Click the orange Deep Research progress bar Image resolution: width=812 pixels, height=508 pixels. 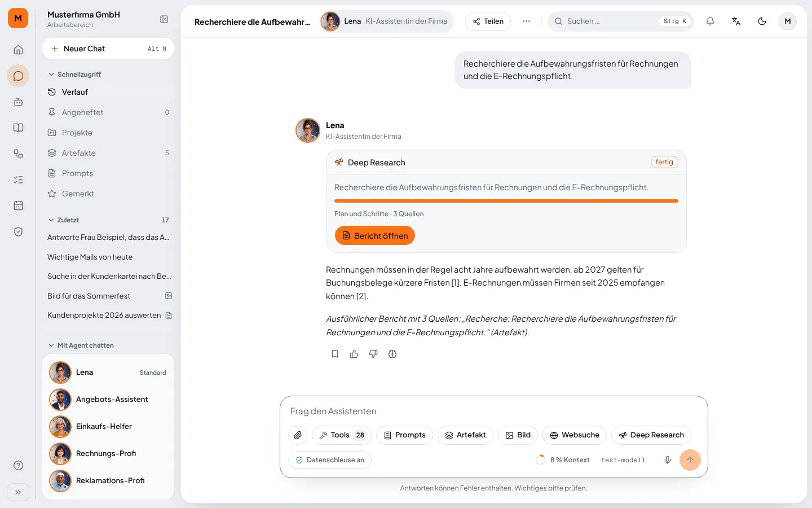pos(506,201)
